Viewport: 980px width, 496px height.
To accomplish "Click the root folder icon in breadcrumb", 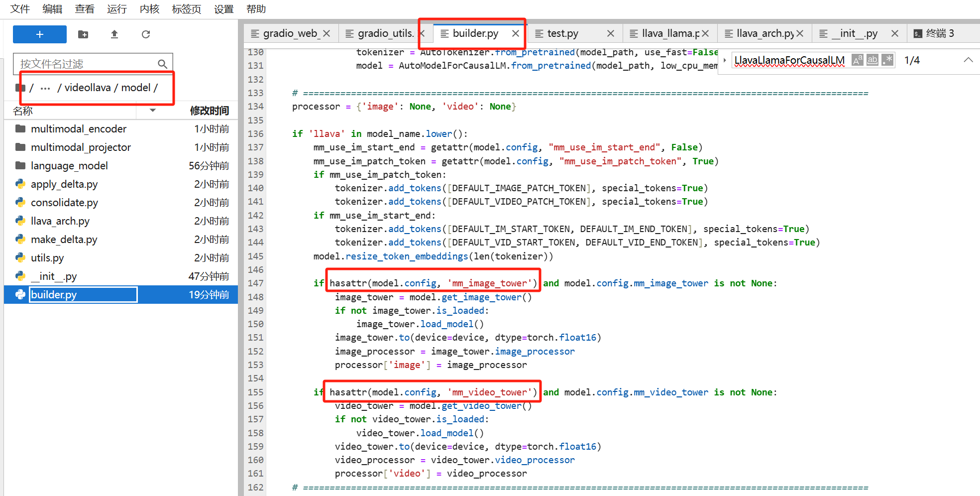I will (x=20, y=88).
